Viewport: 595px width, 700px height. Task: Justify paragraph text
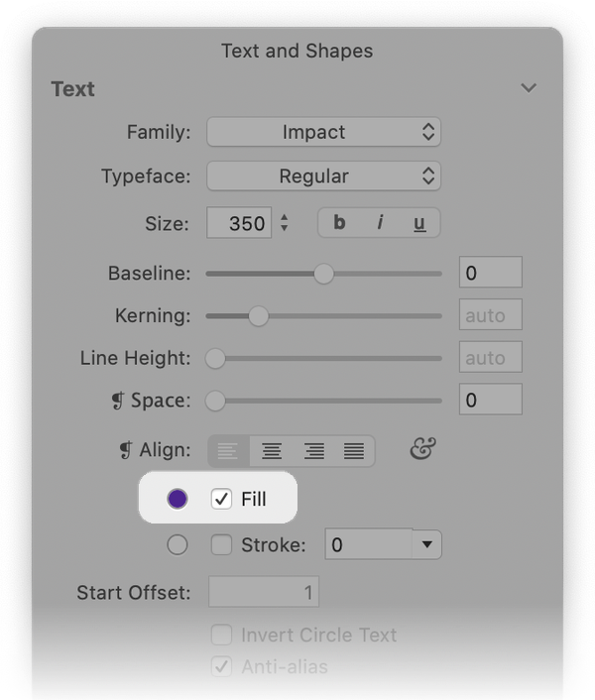tap(354, 451)
